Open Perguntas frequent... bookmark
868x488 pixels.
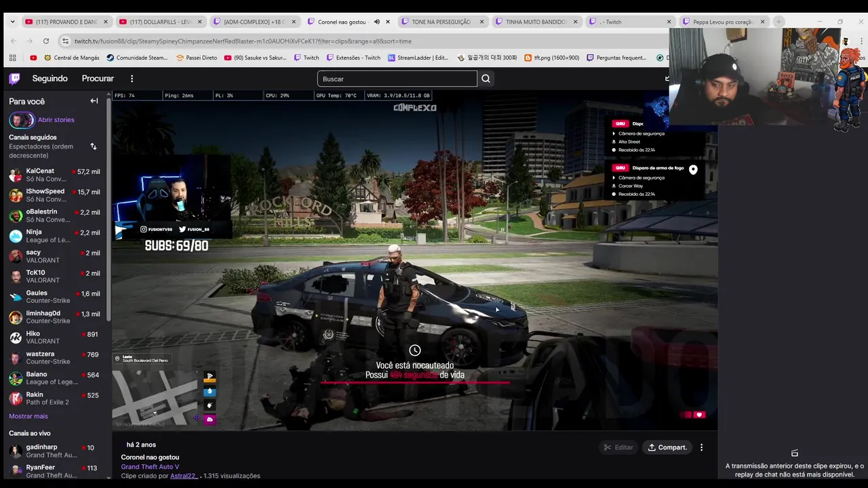(x=616, y=58)
